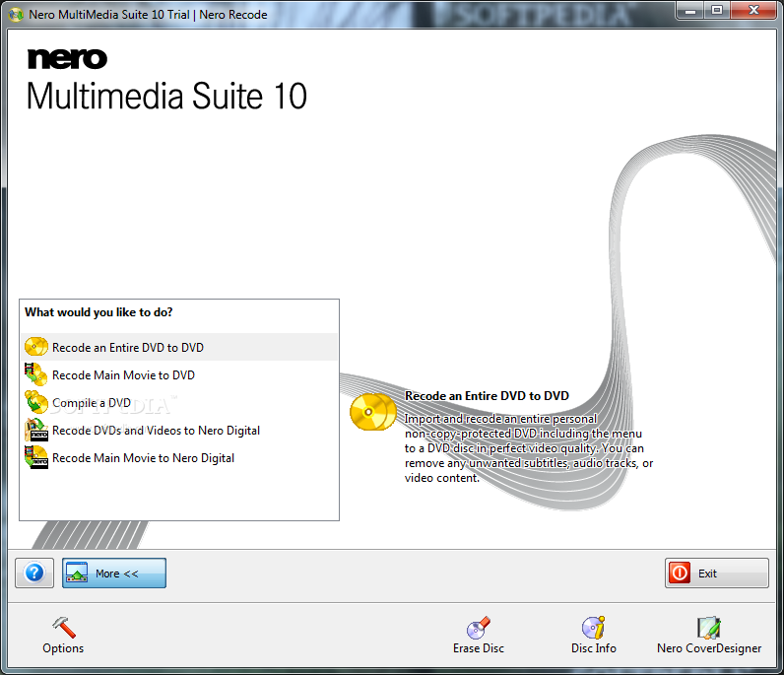Open the Options hammer icon
784x675 pixels.
pyautogui.click(x=64, y=628)
